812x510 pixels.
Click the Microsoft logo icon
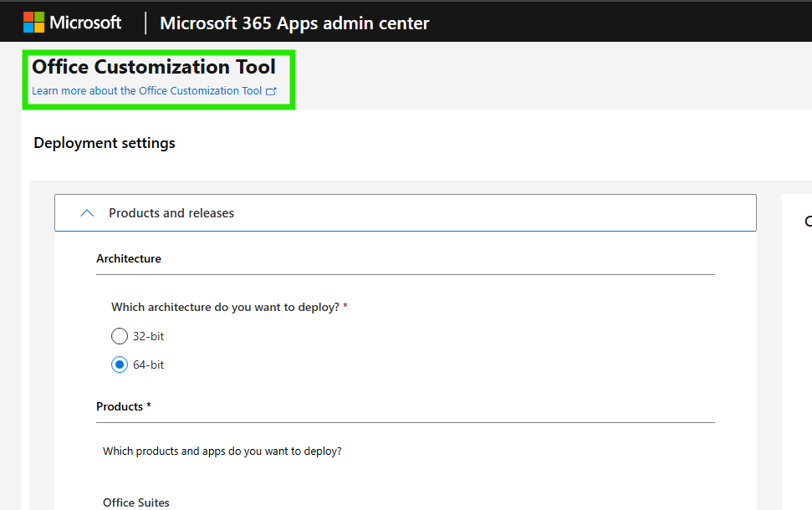pos(33,23)
